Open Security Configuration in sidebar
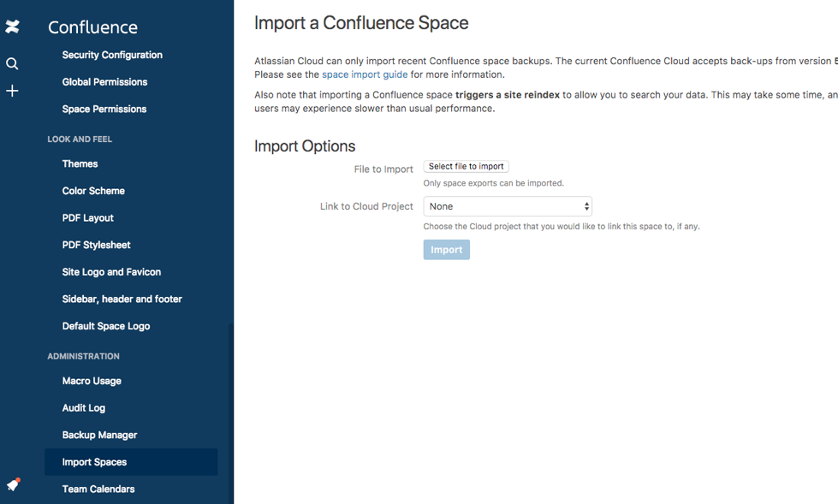Viewport: 838px width, 504px height. 112,55
